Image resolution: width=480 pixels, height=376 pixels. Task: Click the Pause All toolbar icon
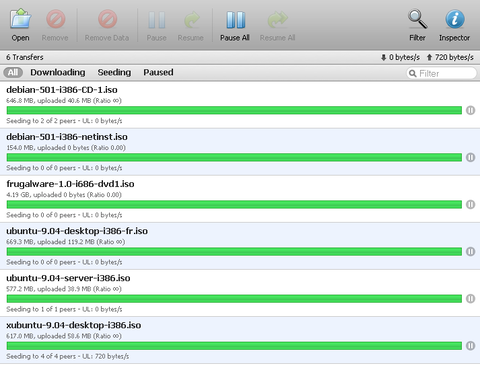tap(235, 25)
